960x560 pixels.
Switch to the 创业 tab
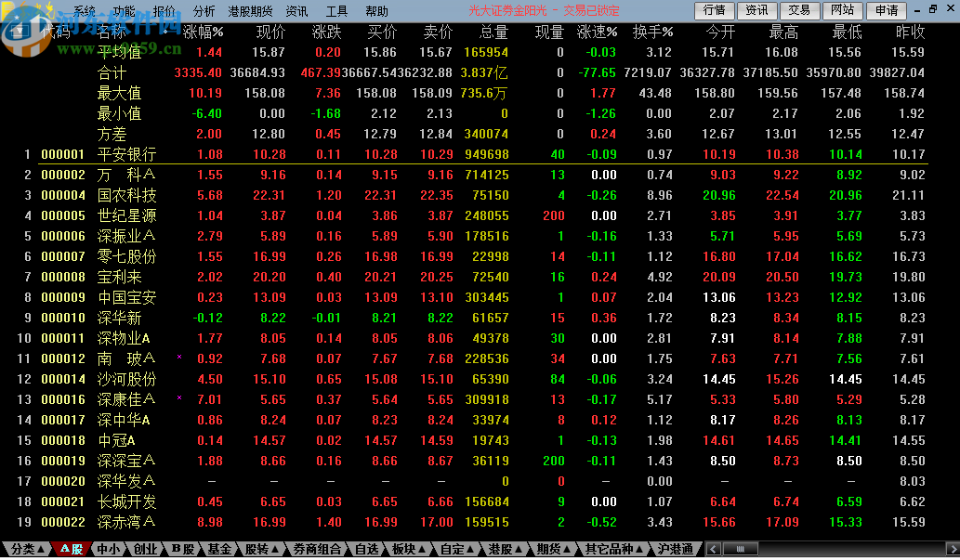(x=145, y=549)
